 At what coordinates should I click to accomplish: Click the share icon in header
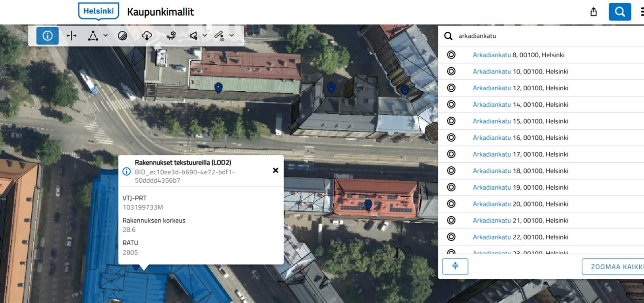pos(593,12)
